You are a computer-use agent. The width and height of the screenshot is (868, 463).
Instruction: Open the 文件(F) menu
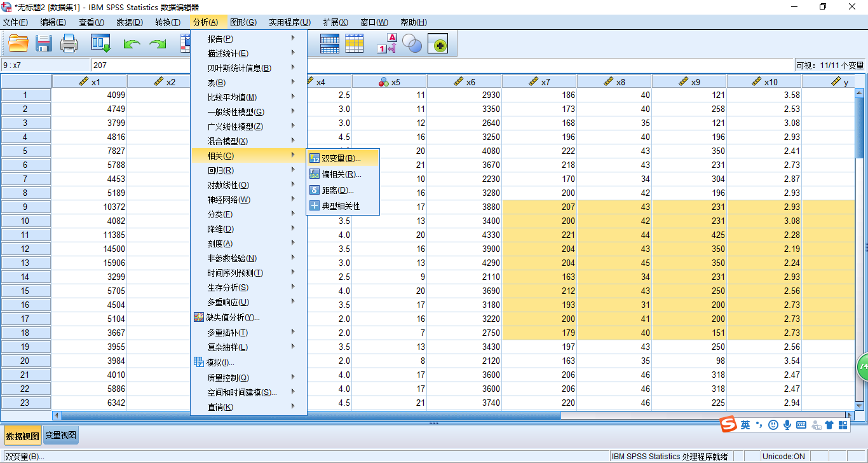coord(15,22)
